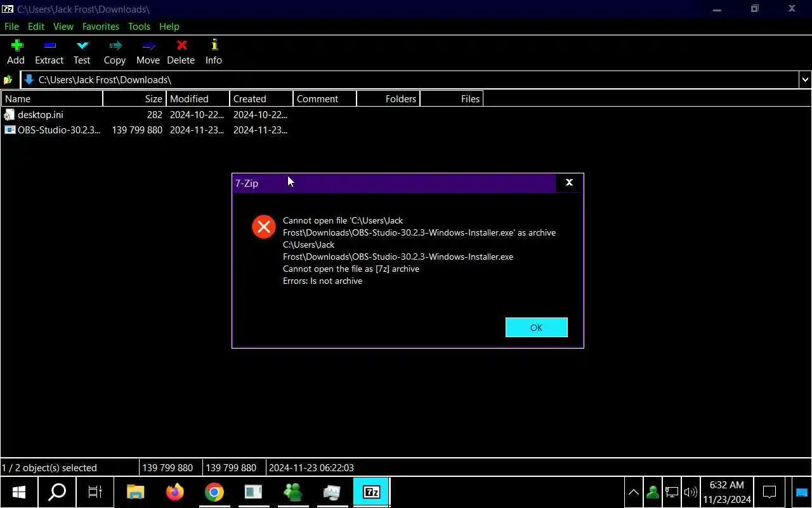Open the taskbar Search icon
The width and height of the screenshot is (812, 508).
point(58,492)
